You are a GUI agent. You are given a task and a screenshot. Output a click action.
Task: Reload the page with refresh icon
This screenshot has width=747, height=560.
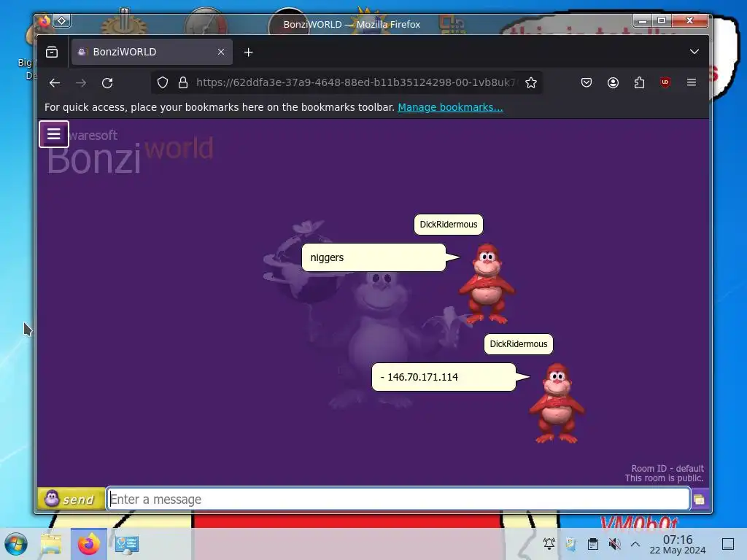107,83
